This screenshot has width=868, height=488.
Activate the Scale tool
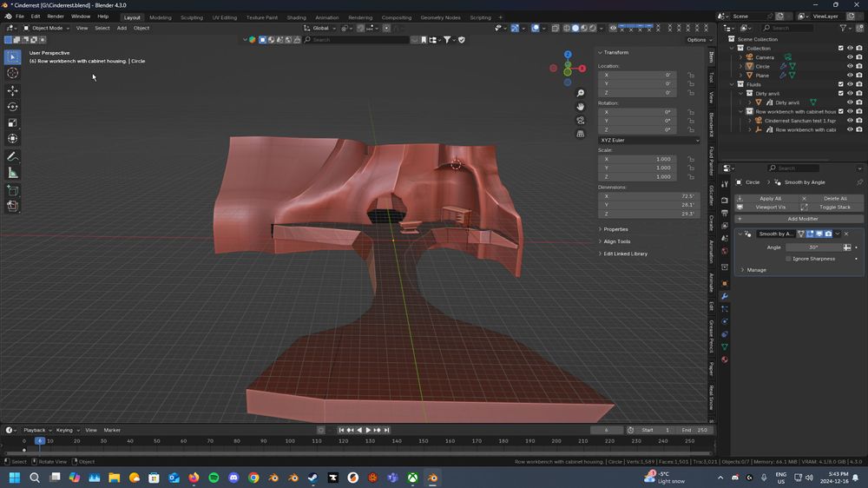[x=13, y=122]
